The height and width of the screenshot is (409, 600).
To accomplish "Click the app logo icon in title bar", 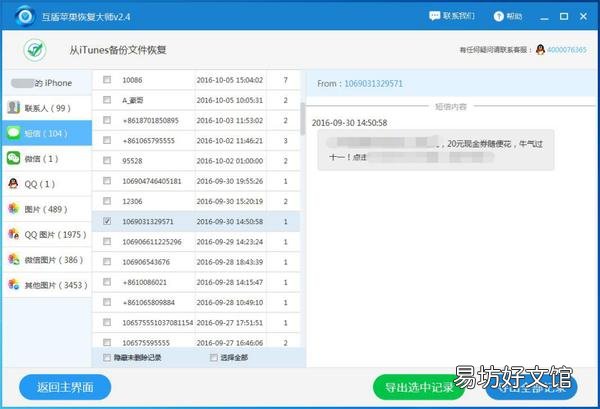I will tap(25, 16).
